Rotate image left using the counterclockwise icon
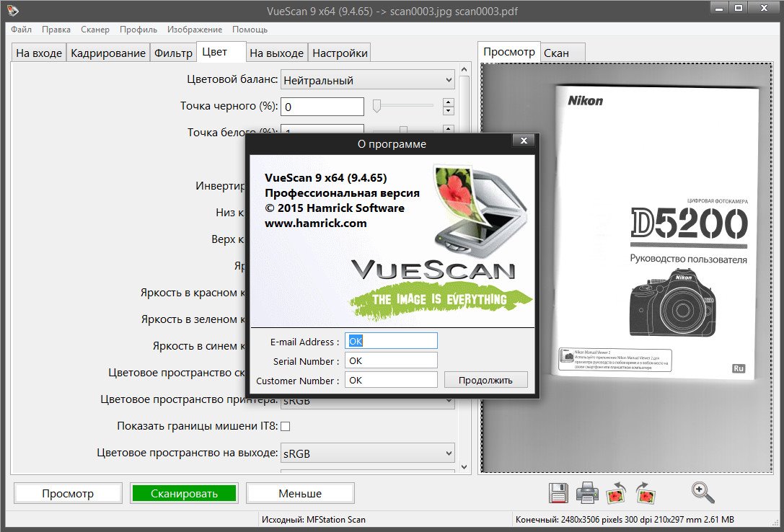 pos(616,493)
